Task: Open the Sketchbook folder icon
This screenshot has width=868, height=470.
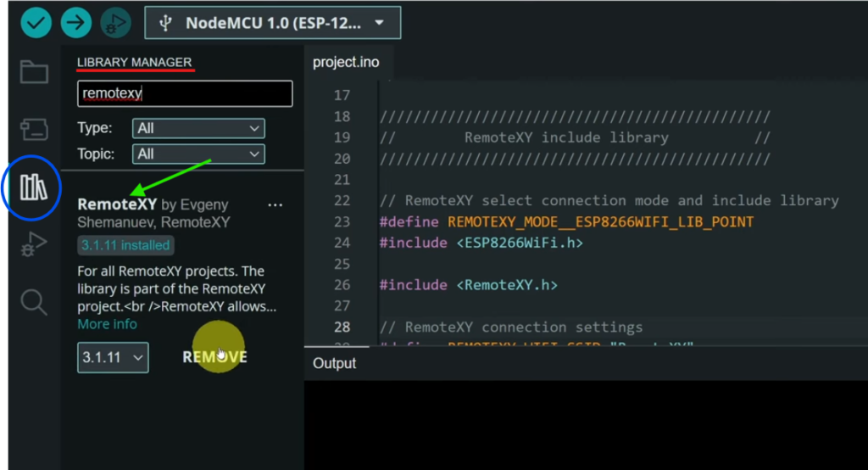Action: (34, 72)
